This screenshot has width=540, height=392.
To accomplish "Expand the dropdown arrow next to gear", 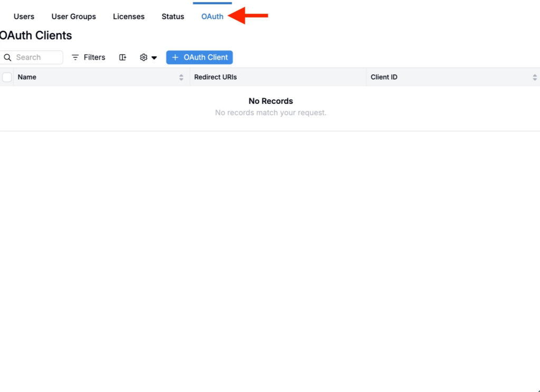I will click(x=155, y=58).
